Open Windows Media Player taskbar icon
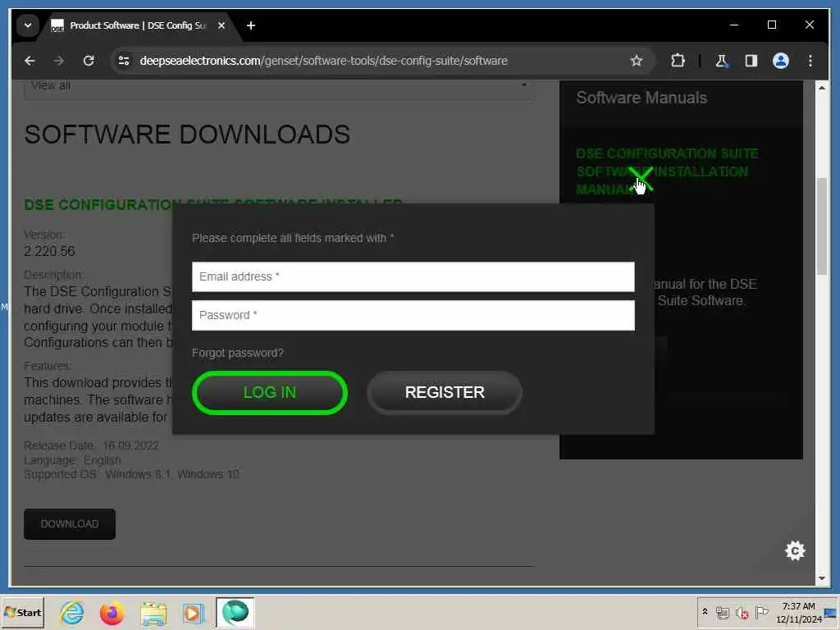The image size is (840, 630). click(x=194, y=612)
